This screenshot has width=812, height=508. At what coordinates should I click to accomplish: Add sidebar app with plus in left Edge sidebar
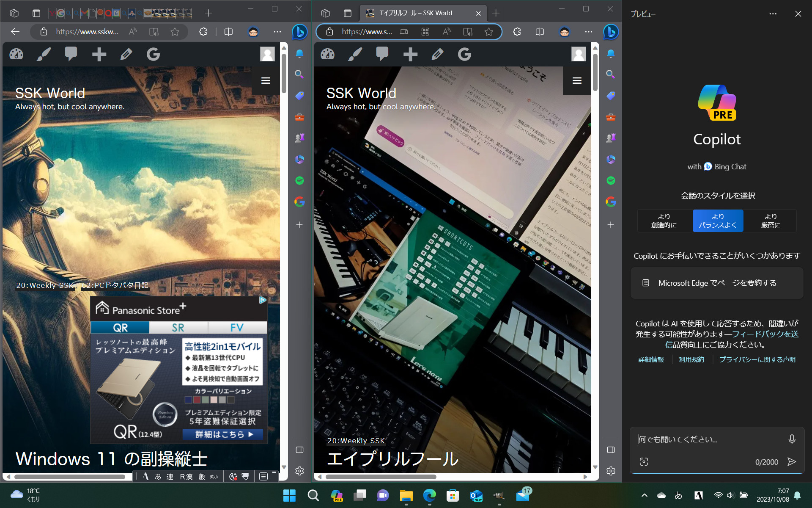(299, 225)
